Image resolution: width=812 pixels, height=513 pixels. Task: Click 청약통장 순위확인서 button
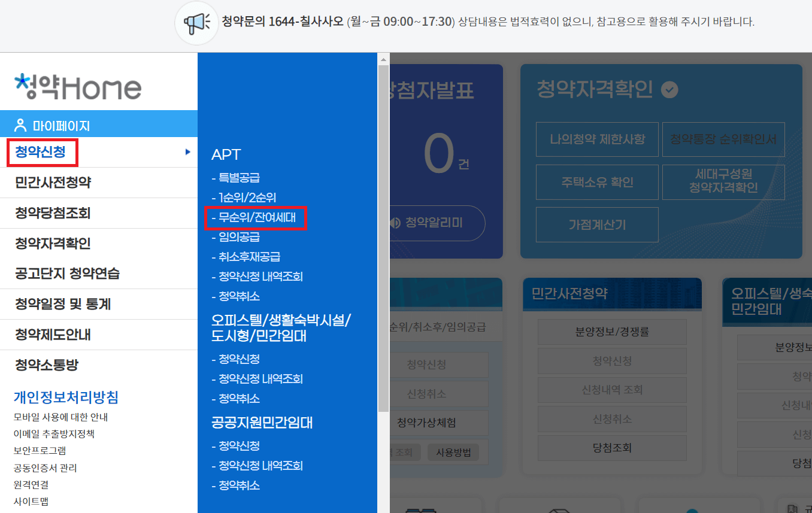723,139
